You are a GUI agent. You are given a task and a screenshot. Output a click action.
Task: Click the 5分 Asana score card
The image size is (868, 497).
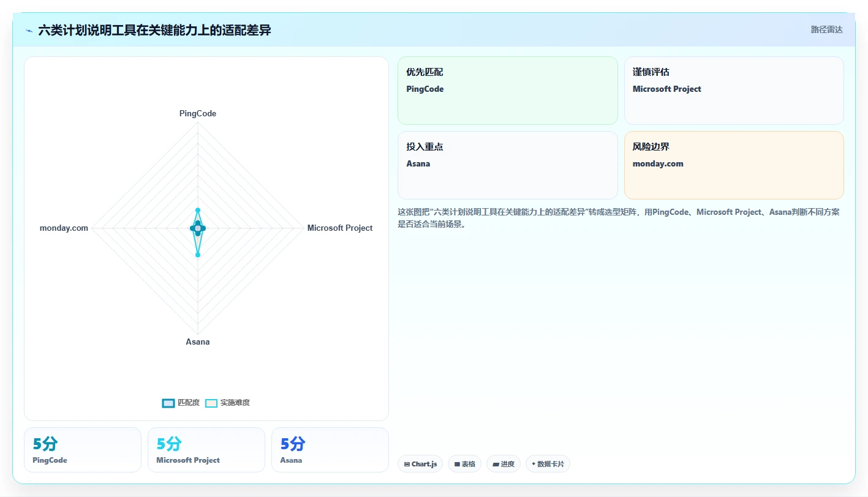click(330, 450)
